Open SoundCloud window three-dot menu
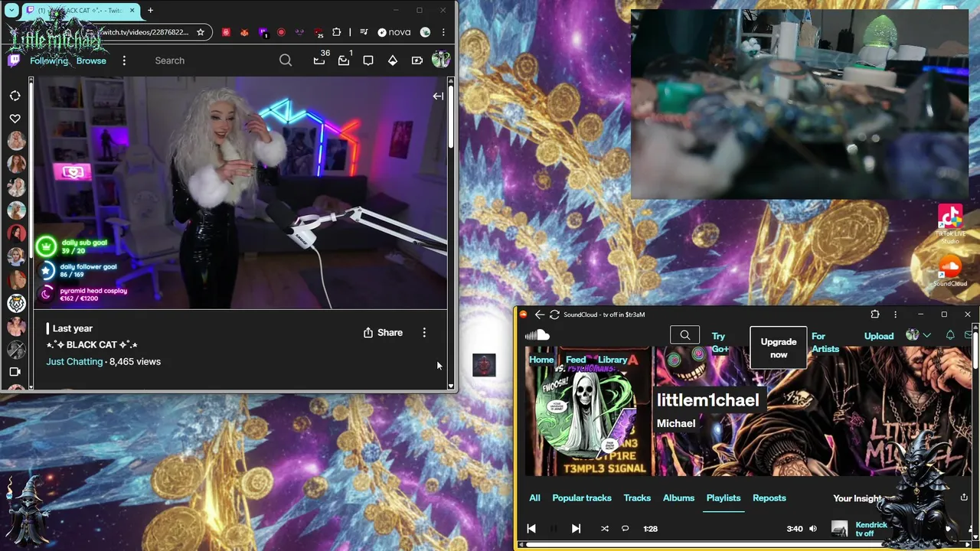 click(x=895, y=315)
